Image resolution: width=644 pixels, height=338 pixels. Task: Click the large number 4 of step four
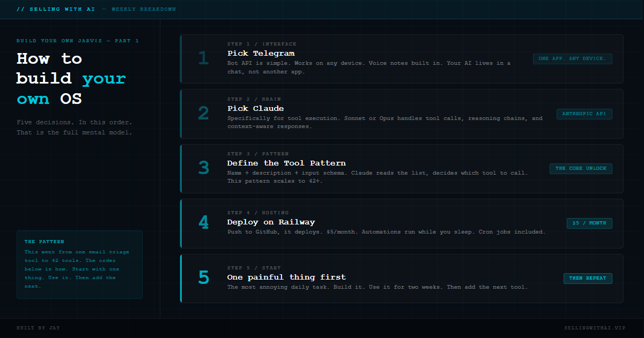203,223
